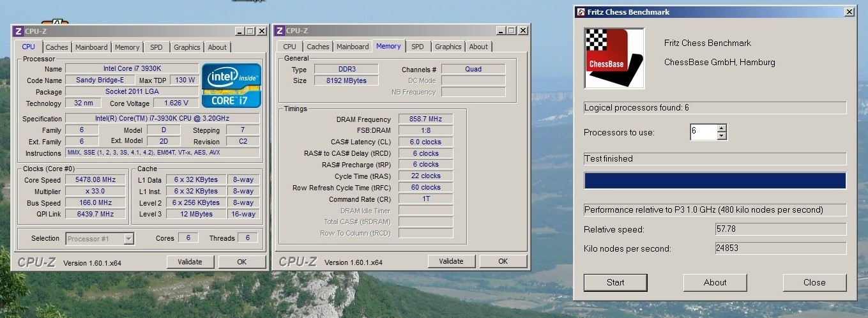Click the Logical processors found: 6 text
The width and height of the screenshot is (868, 318).
coord(637,107)
